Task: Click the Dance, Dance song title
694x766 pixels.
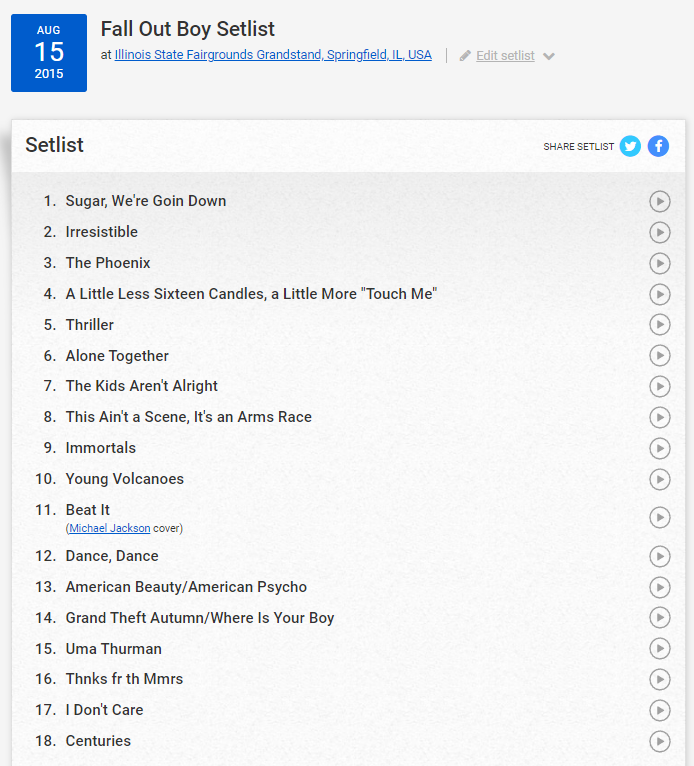Action: tap(112, 556)
